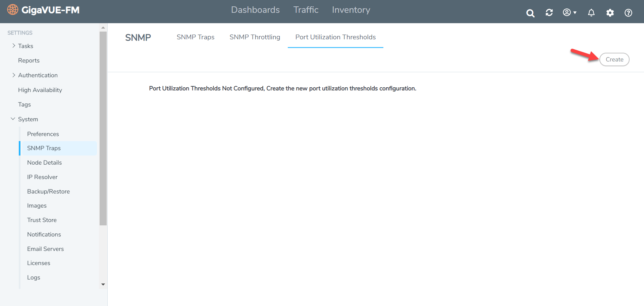This screenshot has width=644, height=306.
Task: Open the notifications bell icon
Action: coord(591,12)
